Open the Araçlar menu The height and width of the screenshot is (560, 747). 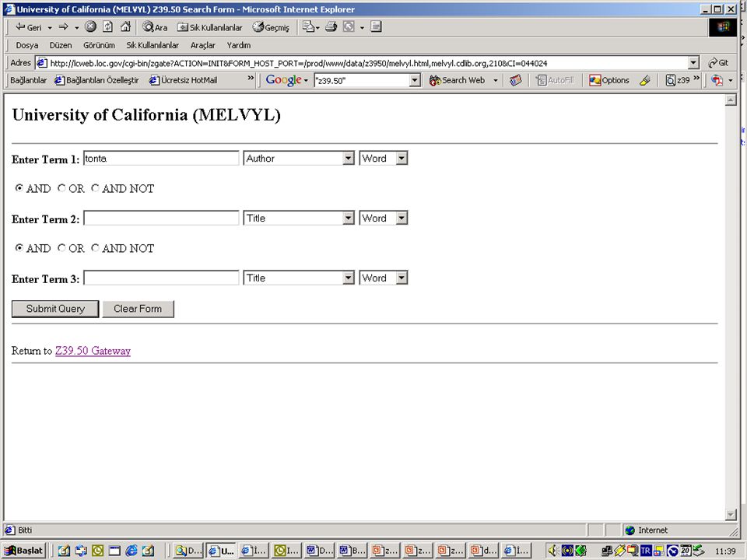203,45
